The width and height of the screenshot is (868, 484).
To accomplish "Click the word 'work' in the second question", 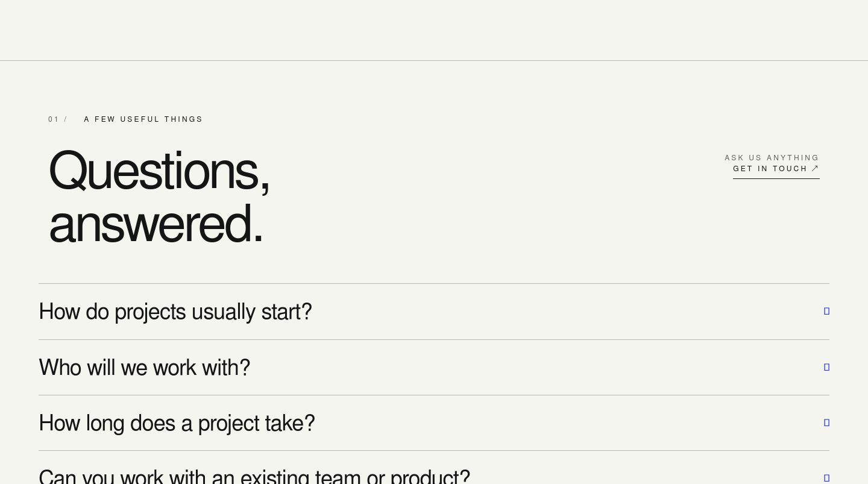I will coord(174,368).
